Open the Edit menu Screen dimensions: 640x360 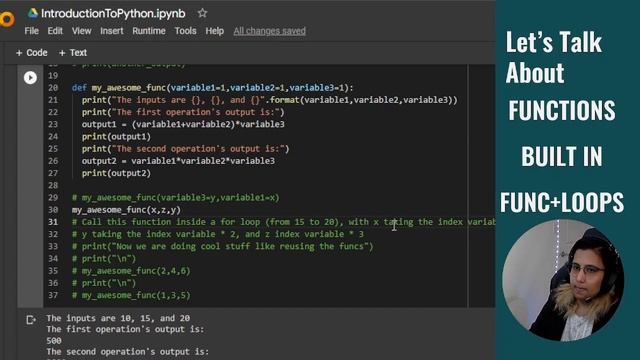[55, 31]
